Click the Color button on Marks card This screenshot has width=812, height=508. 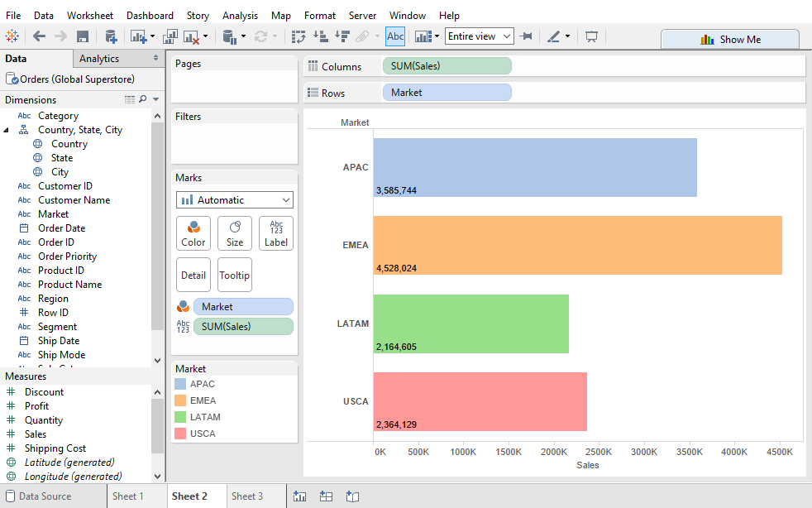(193, 233)
